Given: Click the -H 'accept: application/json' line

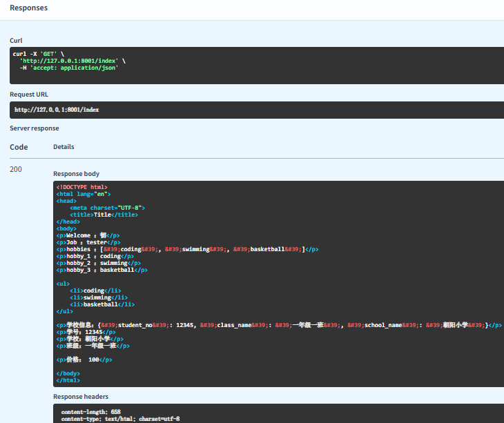Looking at the screenshot, I should pyautogui.click(x=69, y=68).
